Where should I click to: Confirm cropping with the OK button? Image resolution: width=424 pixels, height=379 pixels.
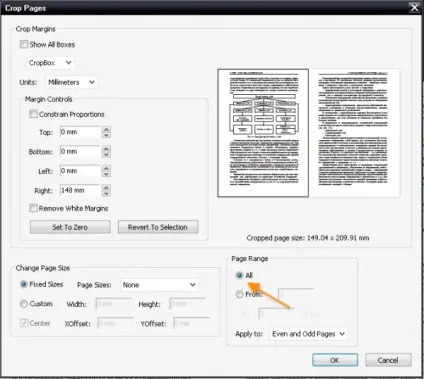coord(335,360)
